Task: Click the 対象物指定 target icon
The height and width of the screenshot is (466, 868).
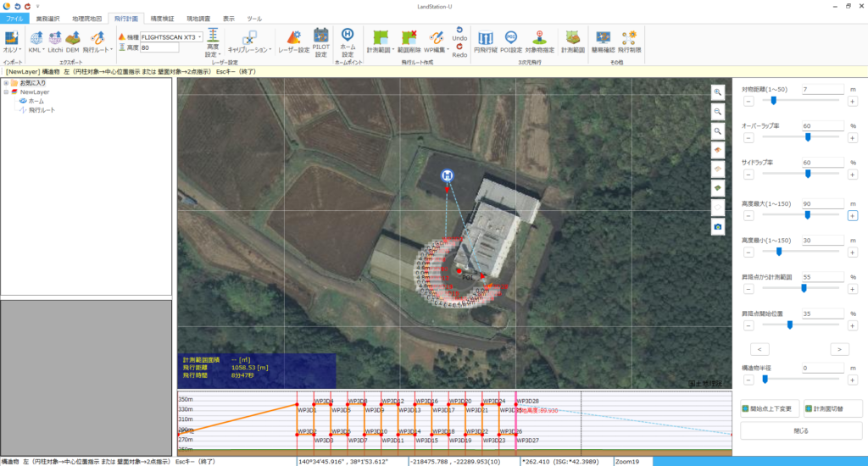Action: [x=539, y=38]
